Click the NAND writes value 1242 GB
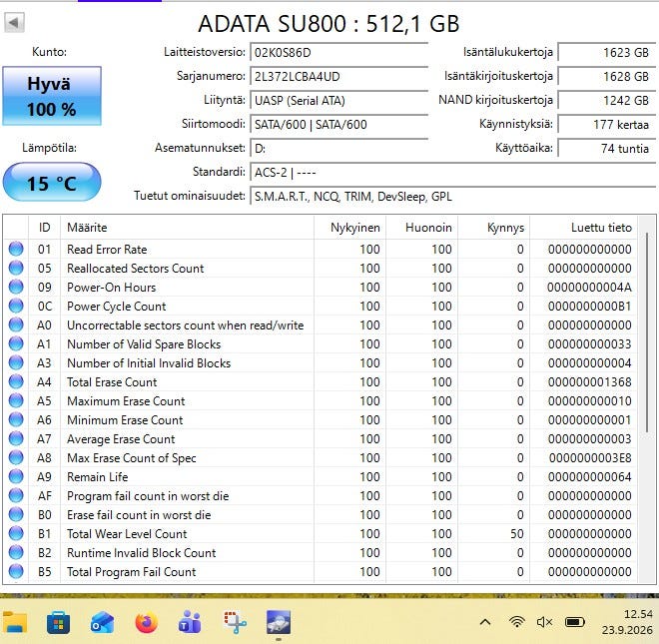Screen dimensions: 659x644 (607, 101)
